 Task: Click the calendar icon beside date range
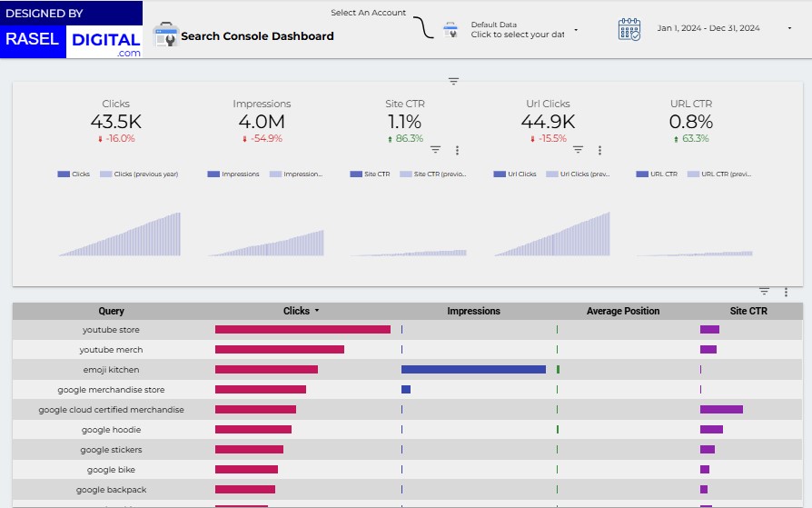(629, 29)
